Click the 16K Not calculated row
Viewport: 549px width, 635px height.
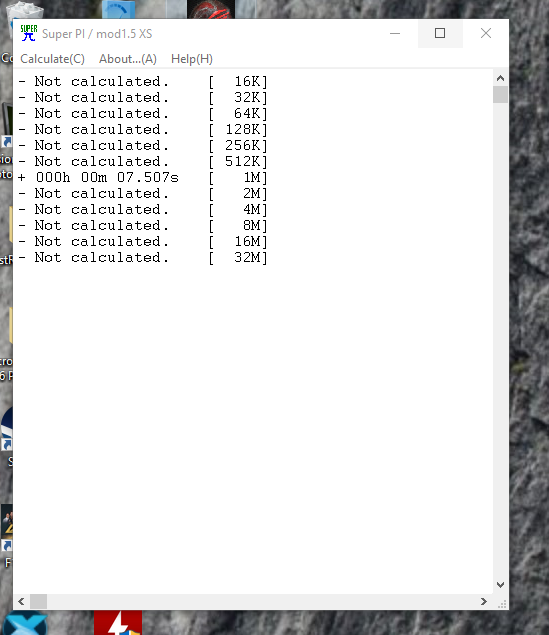[143, 81]
